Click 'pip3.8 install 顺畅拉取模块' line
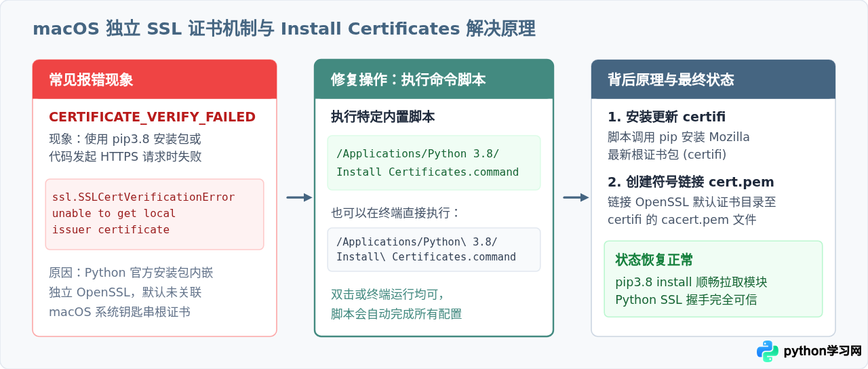Screen dimensions: 868x369 pos(692,282)
